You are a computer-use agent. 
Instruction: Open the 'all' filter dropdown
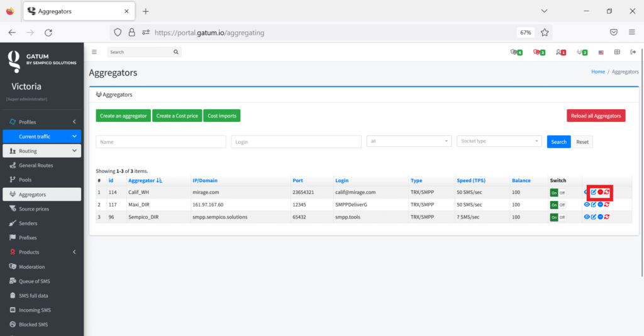pyautogui.click(x=409, y=141)
